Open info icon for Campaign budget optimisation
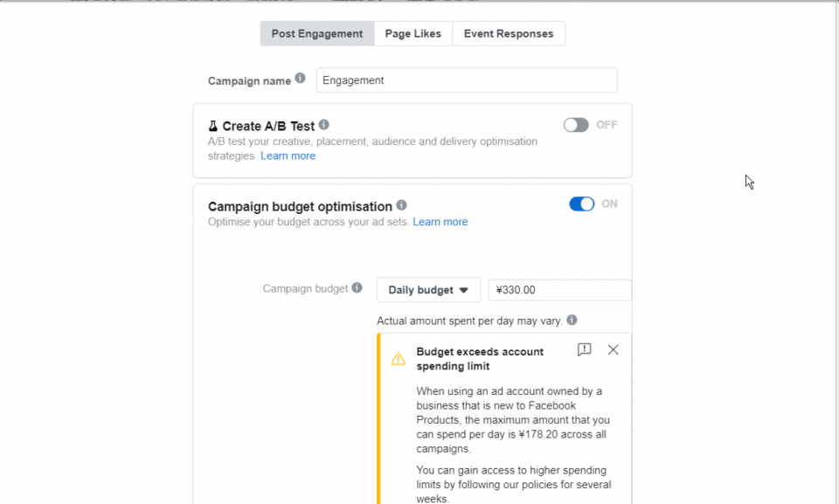Screen dimensions: 839x504 click(x=401, y=205)
